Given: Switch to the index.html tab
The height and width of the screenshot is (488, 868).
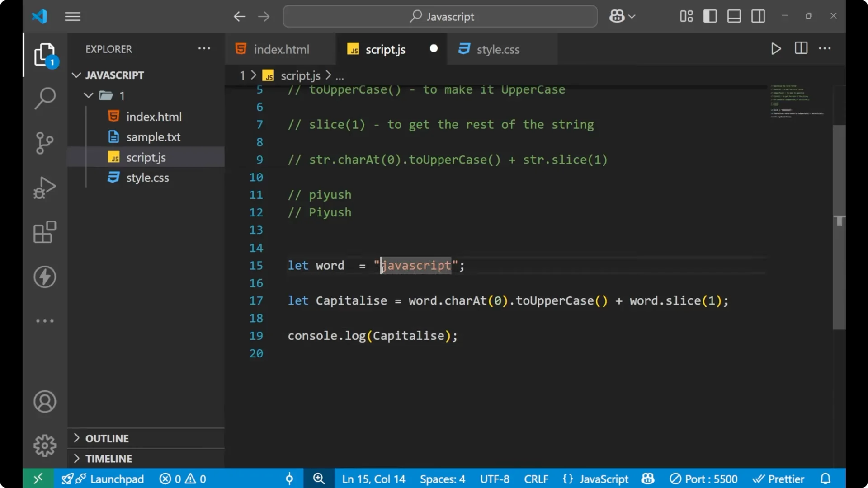Looking at the screenshot, I should tap(280, 49).
